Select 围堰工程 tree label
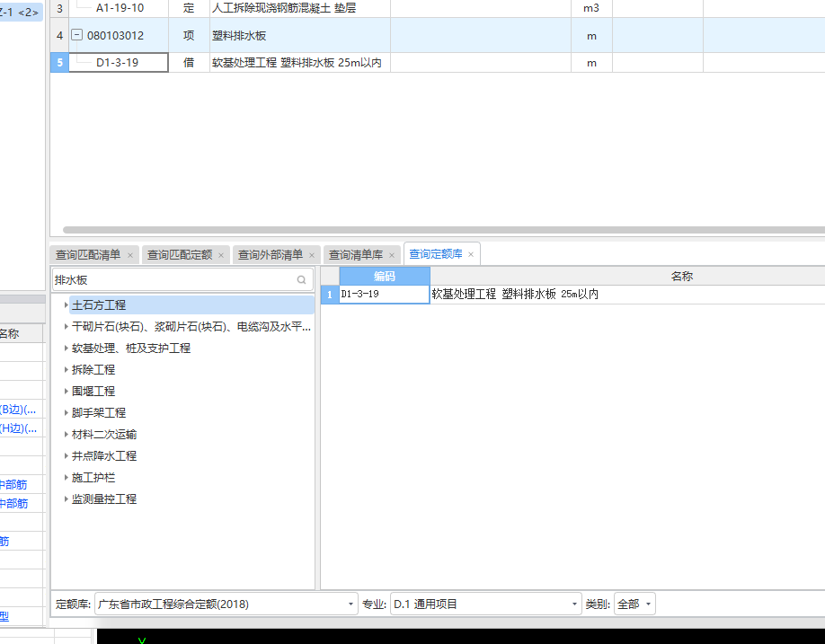This screenshot has width=825, height=644. pos(93,391)
